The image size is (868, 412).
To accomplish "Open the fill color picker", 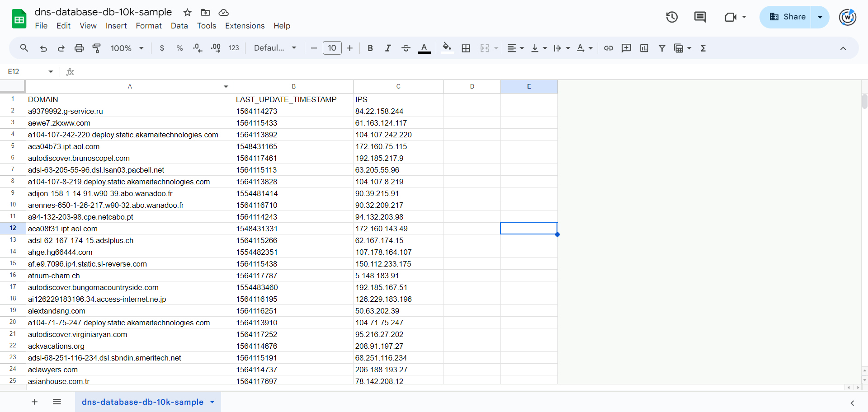I will 447,48.
